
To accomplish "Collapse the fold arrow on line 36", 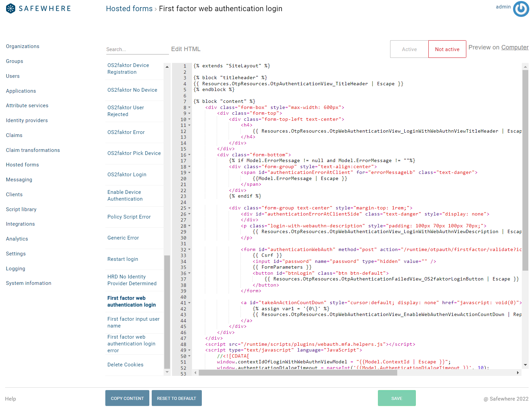I will click(x=189, y=273).
